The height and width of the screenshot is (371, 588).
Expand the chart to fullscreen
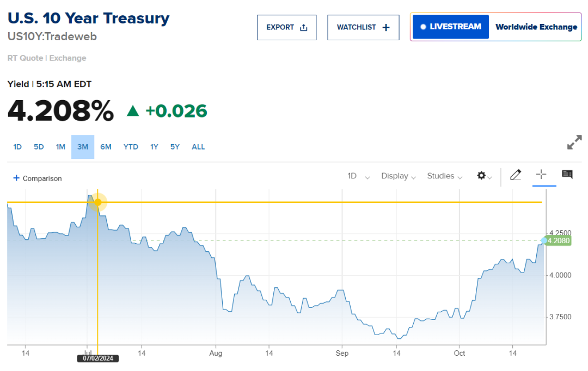coord(574,143)
